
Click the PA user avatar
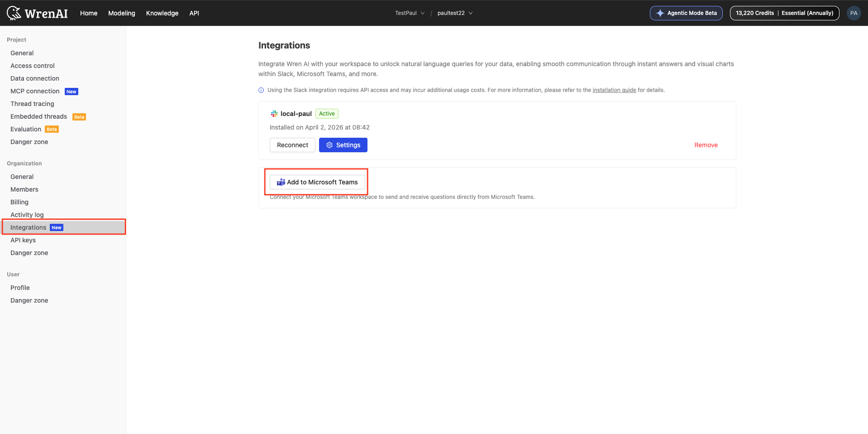[x=854, y=13]
